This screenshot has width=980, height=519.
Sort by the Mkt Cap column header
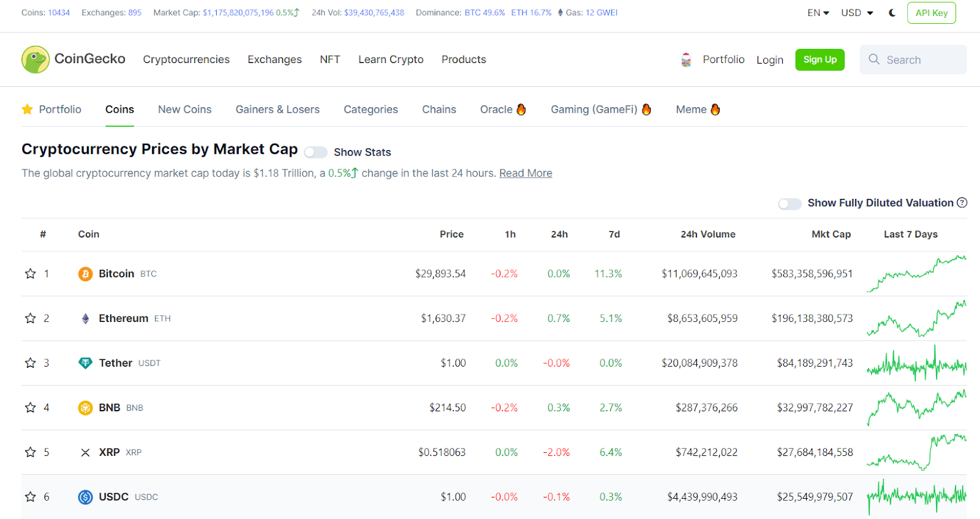[831, 234]
